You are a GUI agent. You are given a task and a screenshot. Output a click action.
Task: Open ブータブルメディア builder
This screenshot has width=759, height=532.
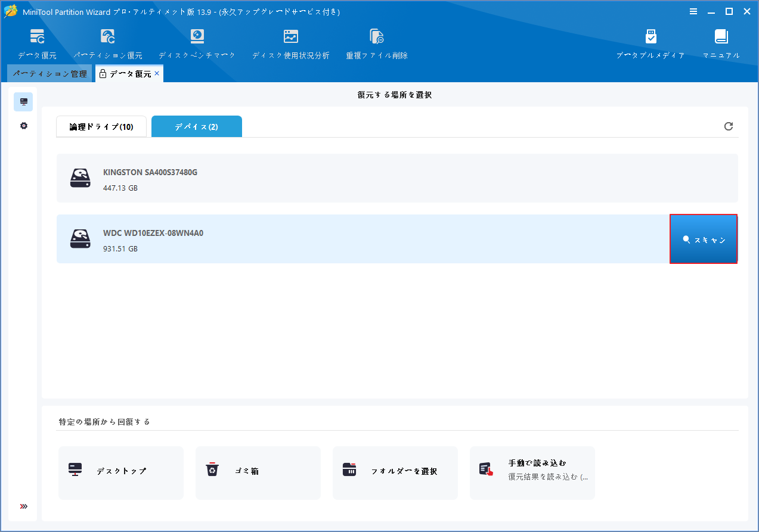tap(650, 43)
